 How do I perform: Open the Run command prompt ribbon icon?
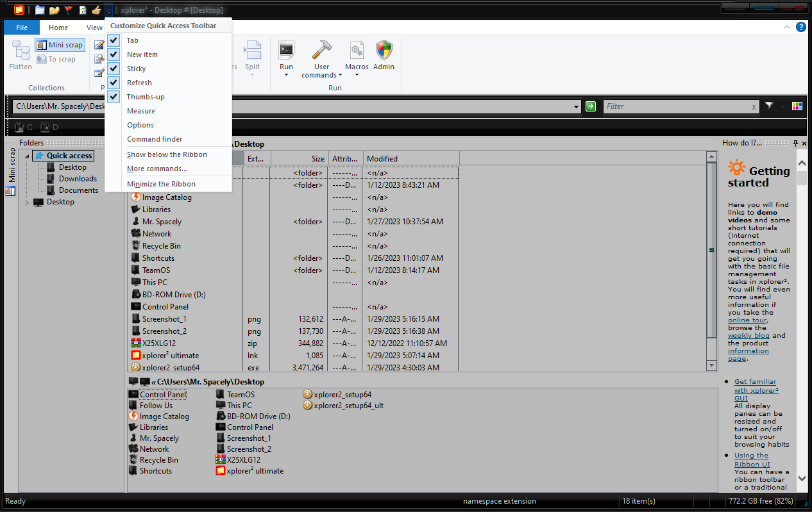(286, 49)
